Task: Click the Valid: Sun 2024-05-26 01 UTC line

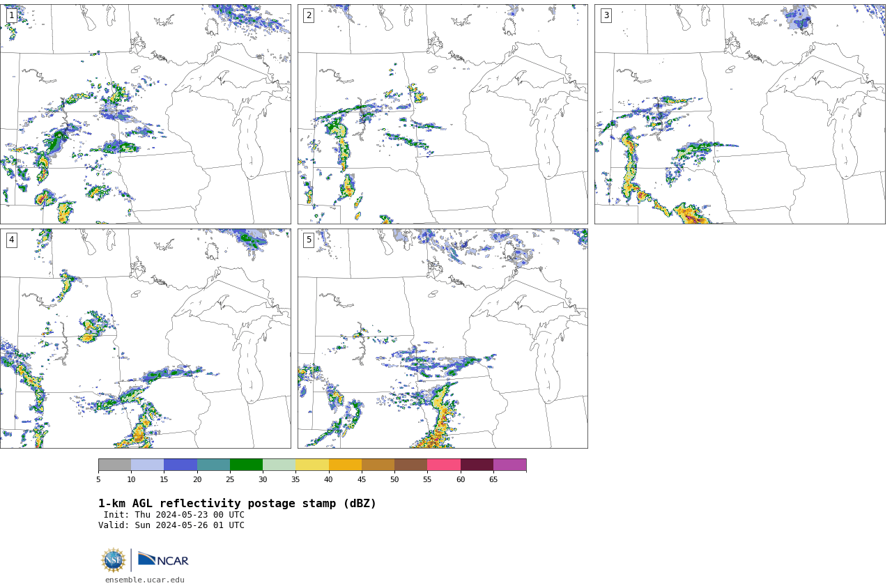Action: [171, 525]
